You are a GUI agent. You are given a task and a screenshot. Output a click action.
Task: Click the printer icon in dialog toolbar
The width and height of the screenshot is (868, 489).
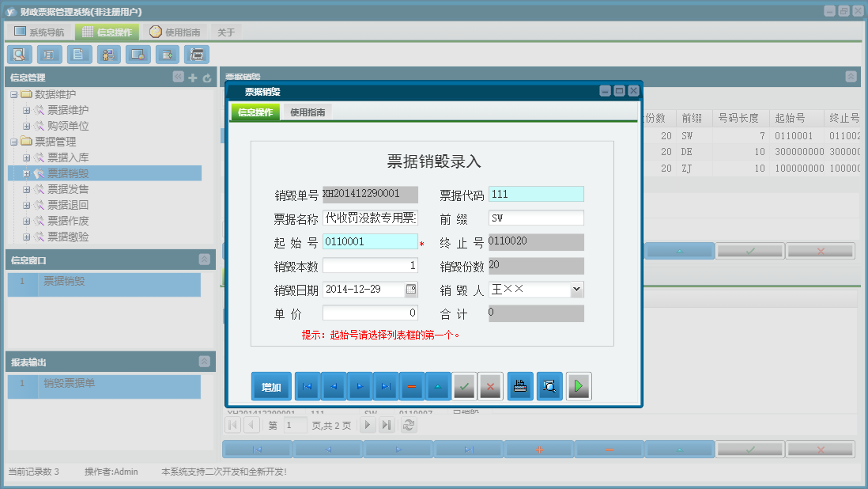coord(520,387)
